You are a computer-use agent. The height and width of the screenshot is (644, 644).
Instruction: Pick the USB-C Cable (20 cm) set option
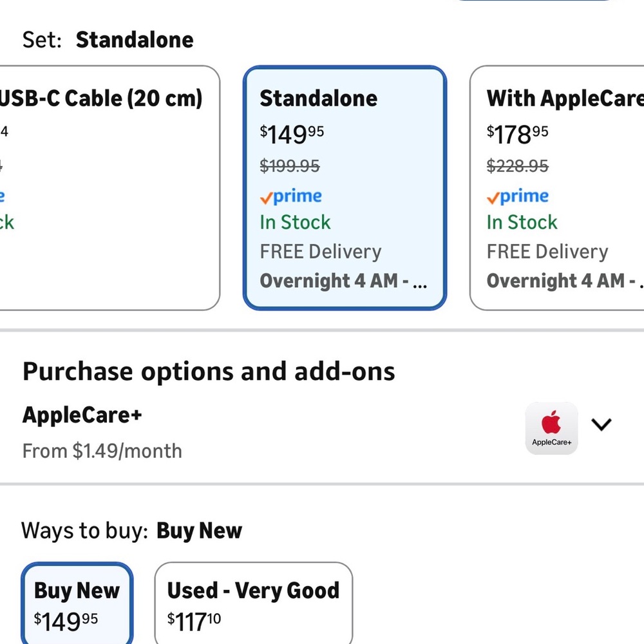[109, 187]
